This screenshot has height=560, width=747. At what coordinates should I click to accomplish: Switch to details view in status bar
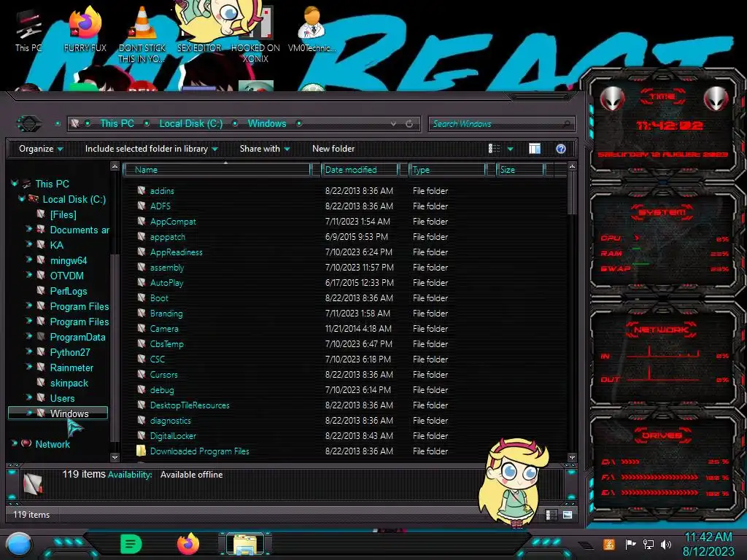pyautogui.click(x=551, y=515)
